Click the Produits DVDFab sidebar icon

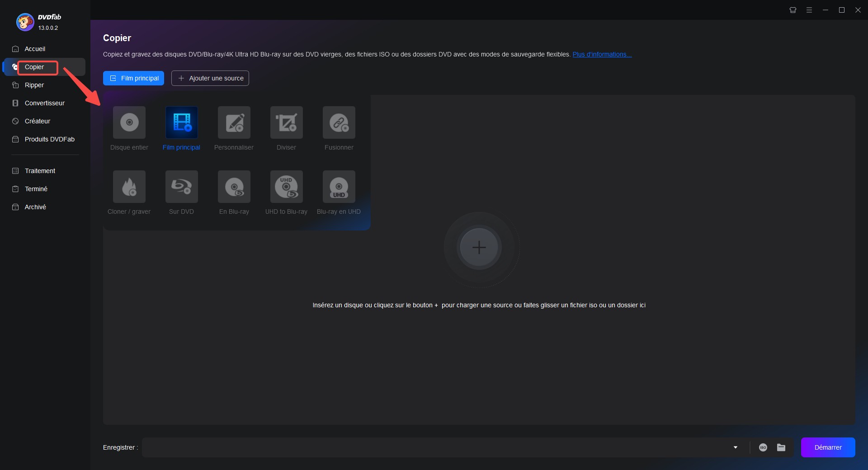(x=15, y=139)
